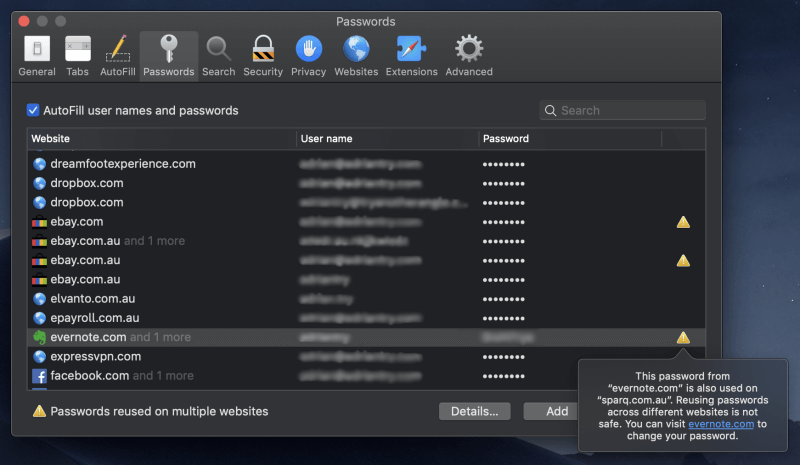Toggle AutoFill user names and passwords checkbox
The height and width of the screenshot is (465, 800).
click(x=33, y=110)
